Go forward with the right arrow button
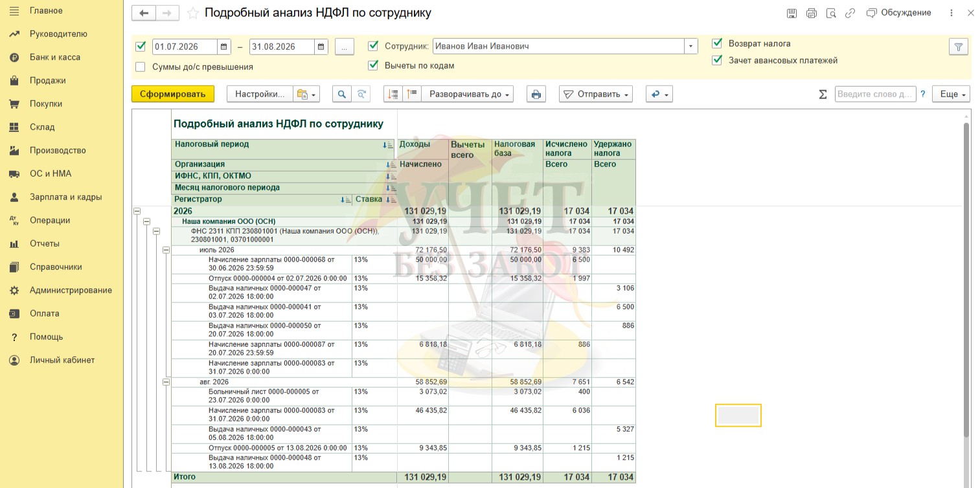This screenshot has width=980, height=488. click(167, 13)
